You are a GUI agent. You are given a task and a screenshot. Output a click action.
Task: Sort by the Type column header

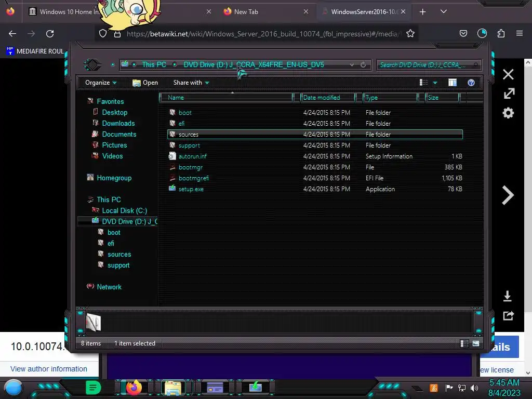pyautogui.click(x=390, y=97)
